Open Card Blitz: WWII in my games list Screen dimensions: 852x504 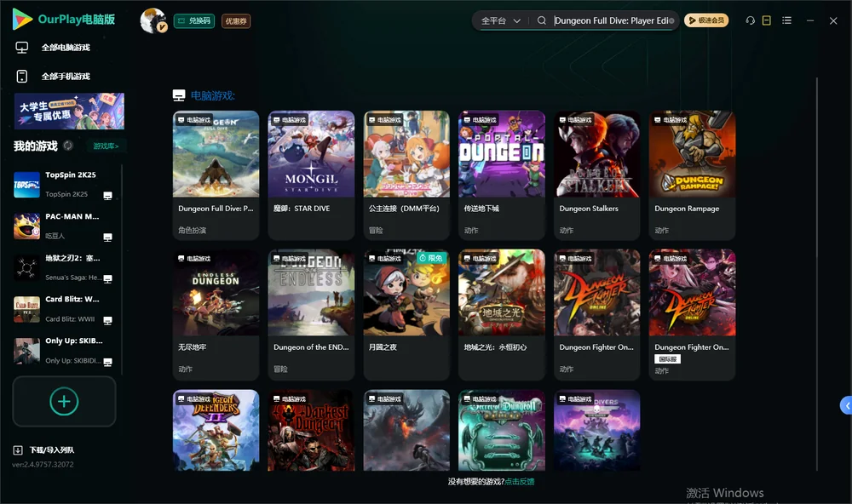pos(64,309)
